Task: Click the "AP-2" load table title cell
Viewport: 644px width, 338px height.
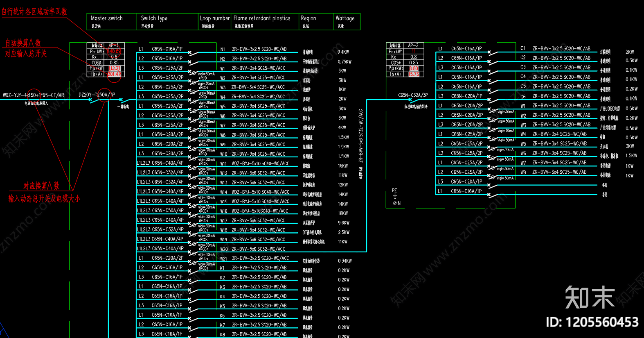Action: pyautogui.click(x=413, y=45)
